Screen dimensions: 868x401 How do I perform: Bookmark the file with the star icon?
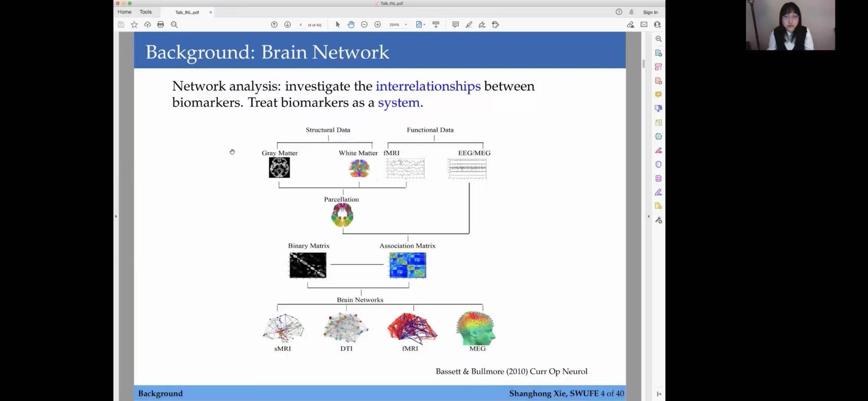click(x=134, y=25)
